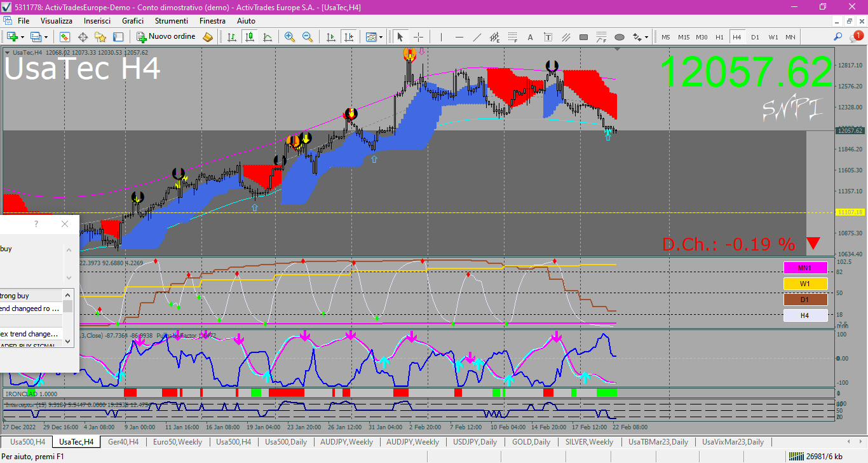Open the Navigator favorites folder icon

tap(100, 37)
